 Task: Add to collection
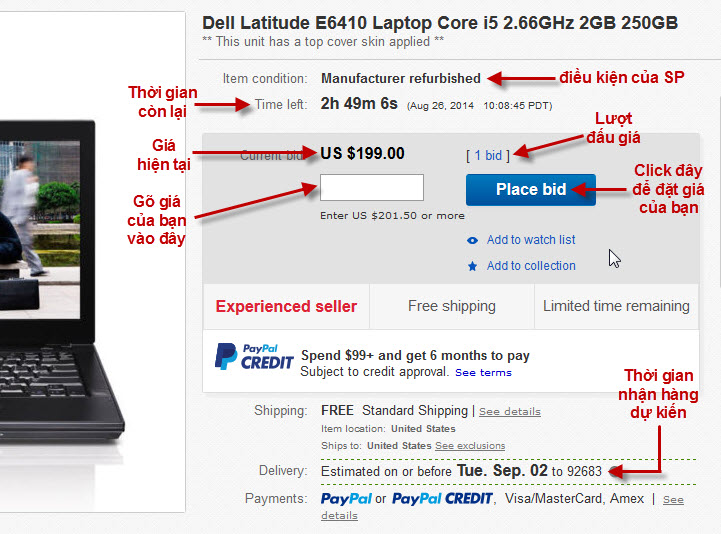531,266
